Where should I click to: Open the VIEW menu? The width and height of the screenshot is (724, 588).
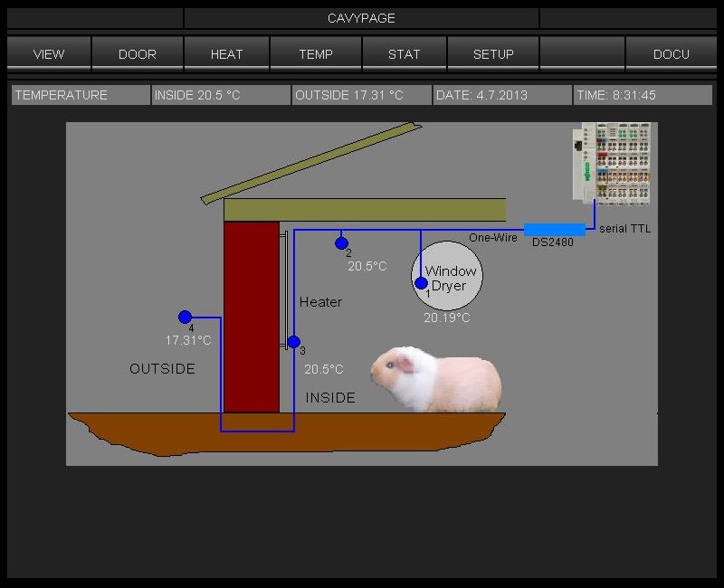coord(49,54)
